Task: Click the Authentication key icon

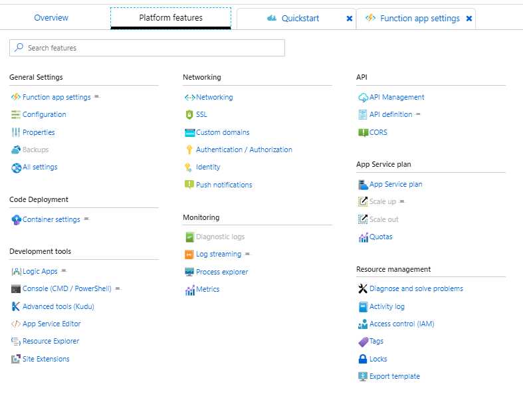Action: 189,150
